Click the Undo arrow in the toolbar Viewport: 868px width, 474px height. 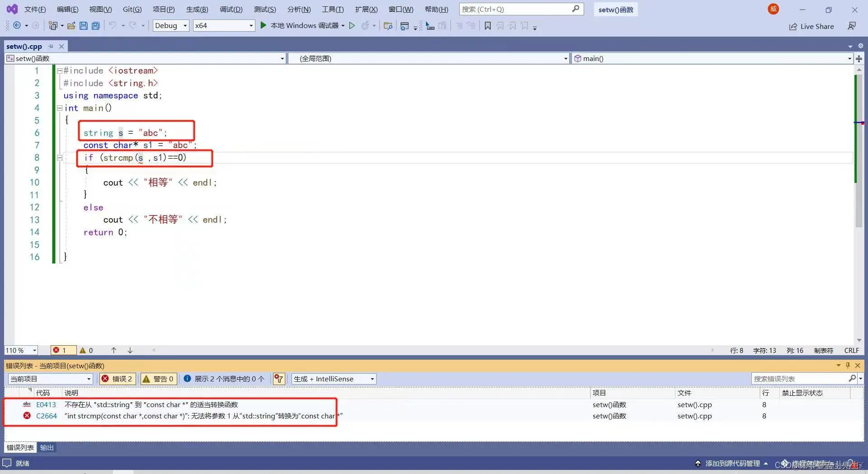[x=113, y=26]
